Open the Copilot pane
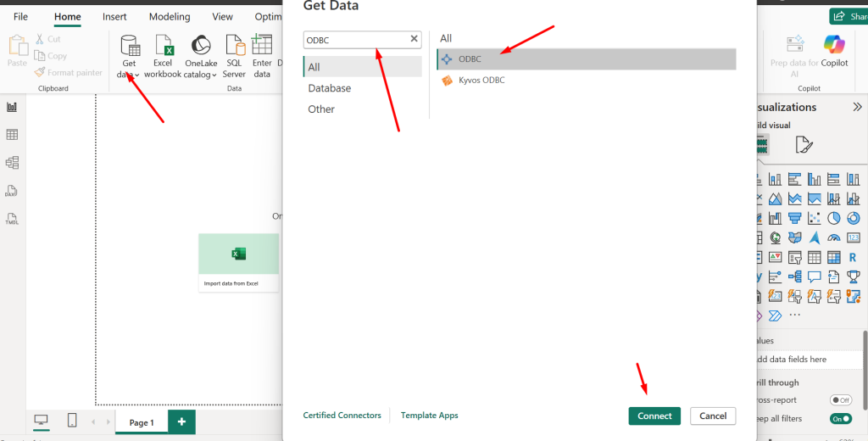Screen dimensions: 868x441 tap(834, 51)
